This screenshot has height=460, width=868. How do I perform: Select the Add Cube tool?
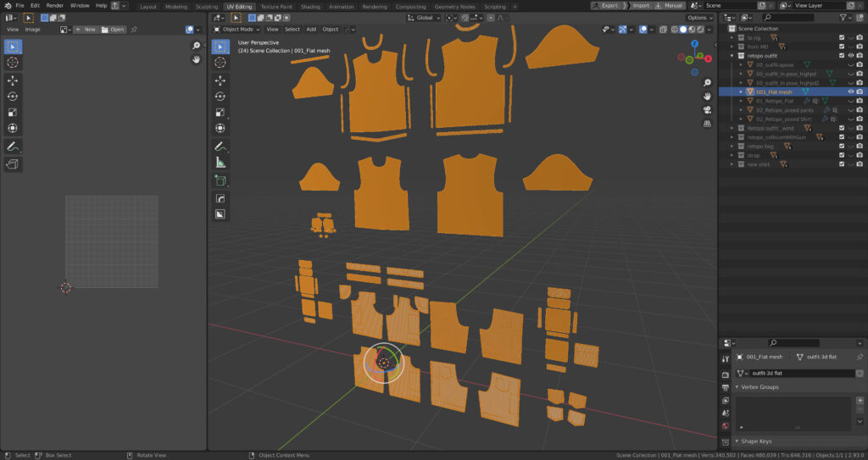(220, 180)
